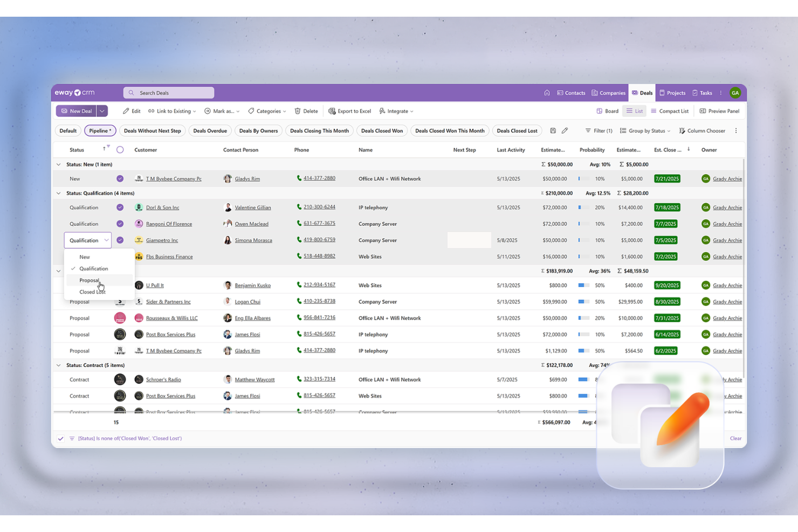Click Export to Excel
Image resolution: width=798 pixels, height=532 pixels.
[x=349, y=111]
